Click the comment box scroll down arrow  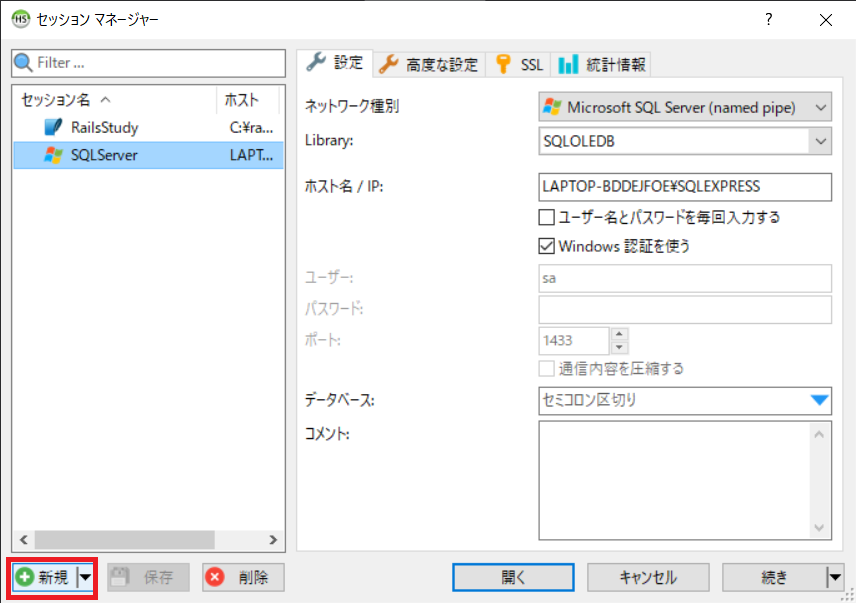819,527
